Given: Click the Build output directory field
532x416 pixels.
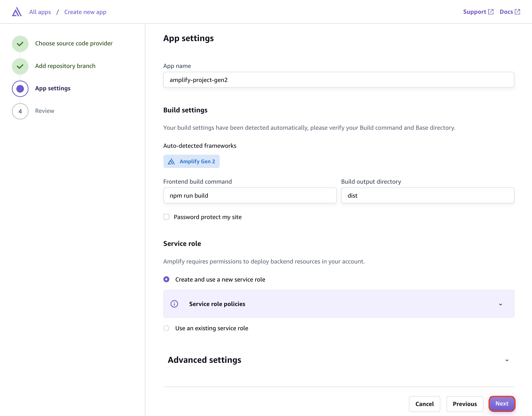Looking at the screenshot, I should pyautogui.click(x=427, y=195).
